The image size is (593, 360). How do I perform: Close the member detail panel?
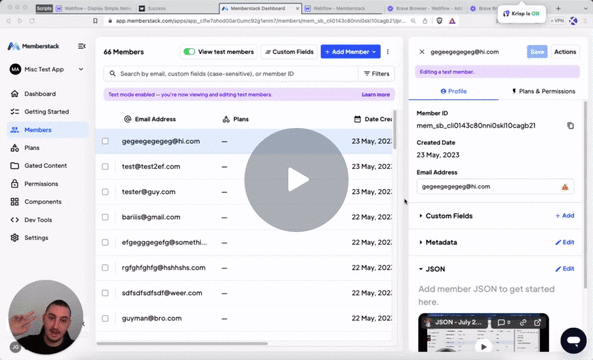point(422,52)
